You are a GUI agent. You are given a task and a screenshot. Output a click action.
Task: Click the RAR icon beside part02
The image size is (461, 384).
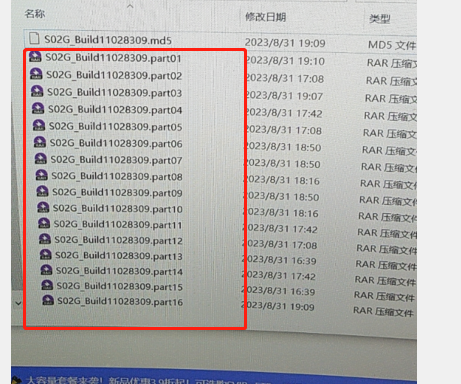tap(36, 74)
